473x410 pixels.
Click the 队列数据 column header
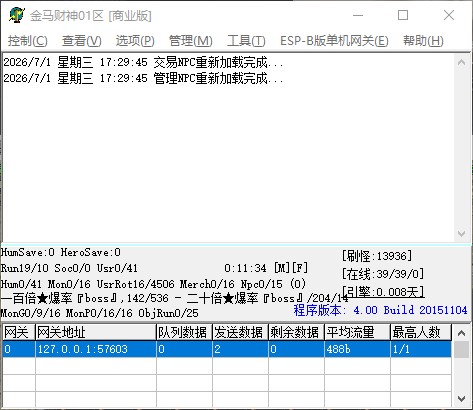click(184, 332)
